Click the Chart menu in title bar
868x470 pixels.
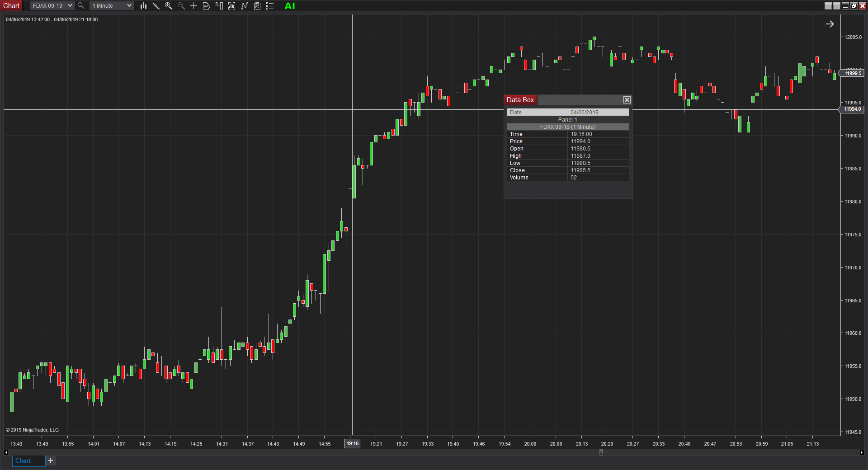[11, 5]
